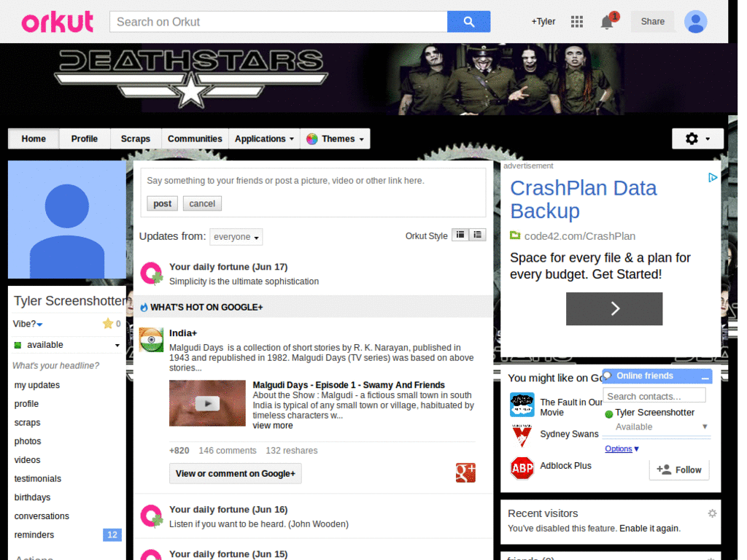Click the blue search magnifier button
Viewport: 747px width, 560px height.
coord(469,22)
